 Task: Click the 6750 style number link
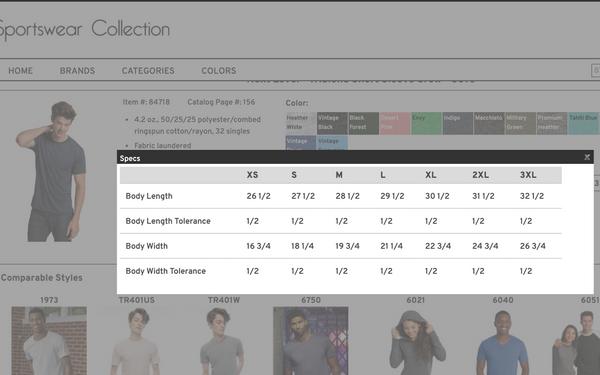point(311,300)
